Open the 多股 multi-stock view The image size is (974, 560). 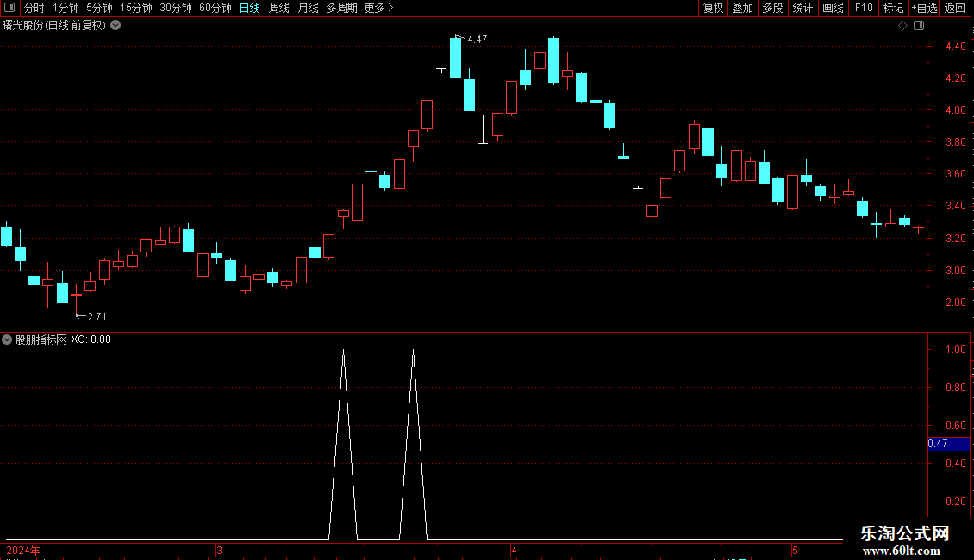click(x=772, y=8)
